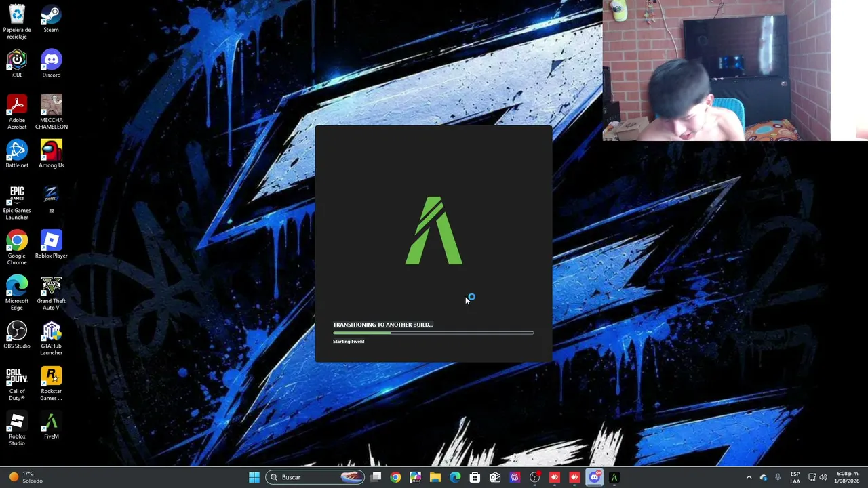Open Google Chrome from the taskbar
This screenshot has height=488, width=868.
click(395, 477)
